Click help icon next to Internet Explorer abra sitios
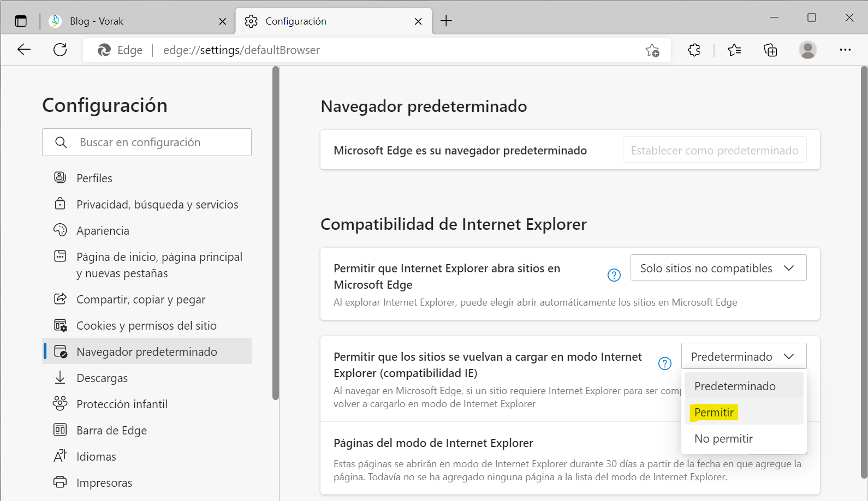 click(614, 275)
